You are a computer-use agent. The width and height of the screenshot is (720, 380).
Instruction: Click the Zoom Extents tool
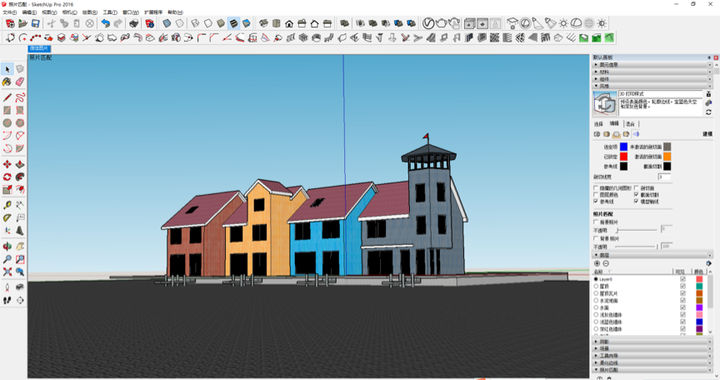point(7,272)
